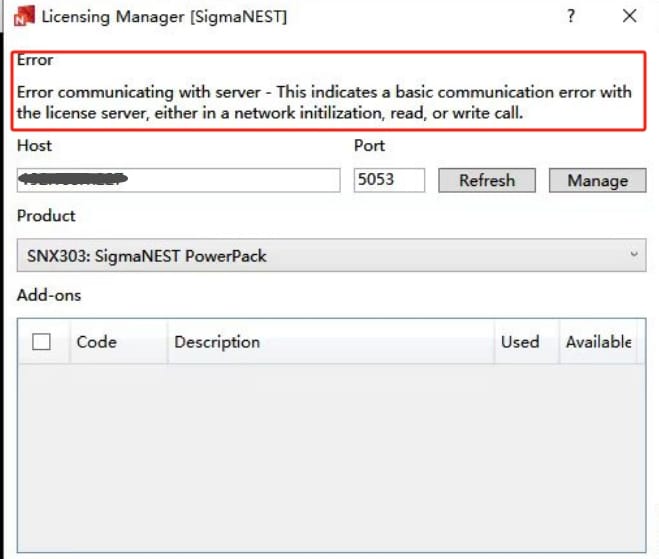Sort add-ons by the Description column header
This screenshot has height=559, width=659.
coord(331,342)
